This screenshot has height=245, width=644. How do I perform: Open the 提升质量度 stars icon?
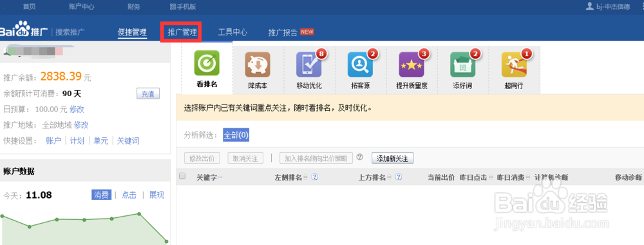coord(412,64)
